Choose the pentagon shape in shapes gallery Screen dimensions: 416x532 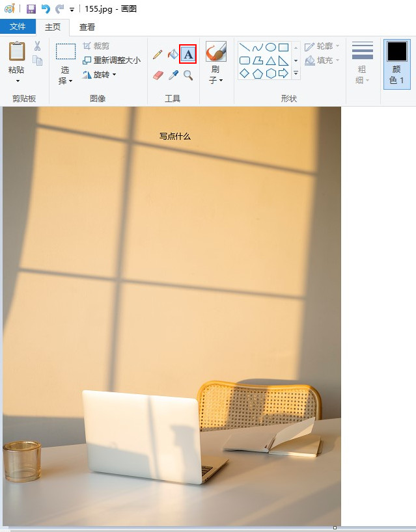click(257, 73)
